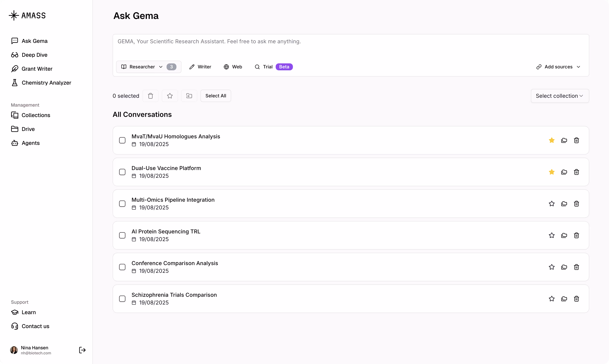Viewport: 609px width, 364px height.
Task: Open Ask Gema in sidebar
Action: (x=29, y=41)
